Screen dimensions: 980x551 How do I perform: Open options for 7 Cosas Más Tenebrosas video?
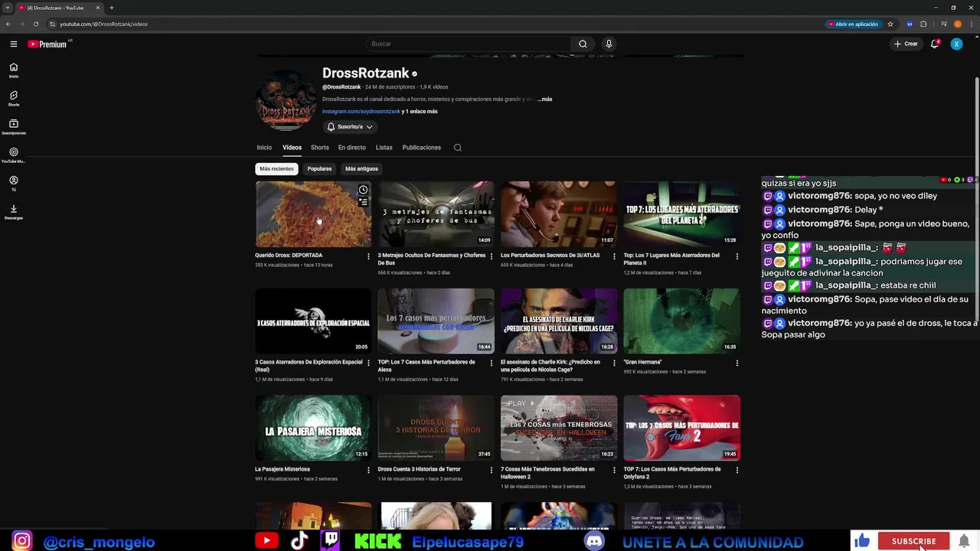click(614, 470)
